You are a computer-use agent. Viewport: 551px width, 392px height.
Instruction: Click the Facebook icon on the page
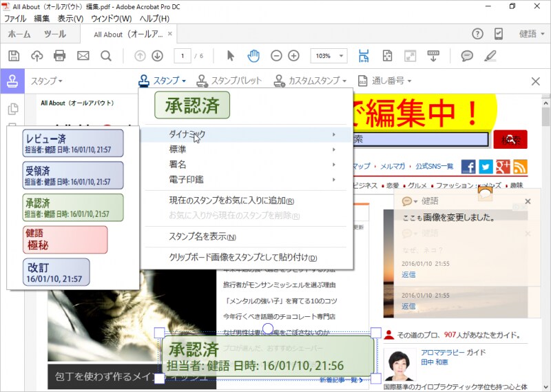click(468, 167)
